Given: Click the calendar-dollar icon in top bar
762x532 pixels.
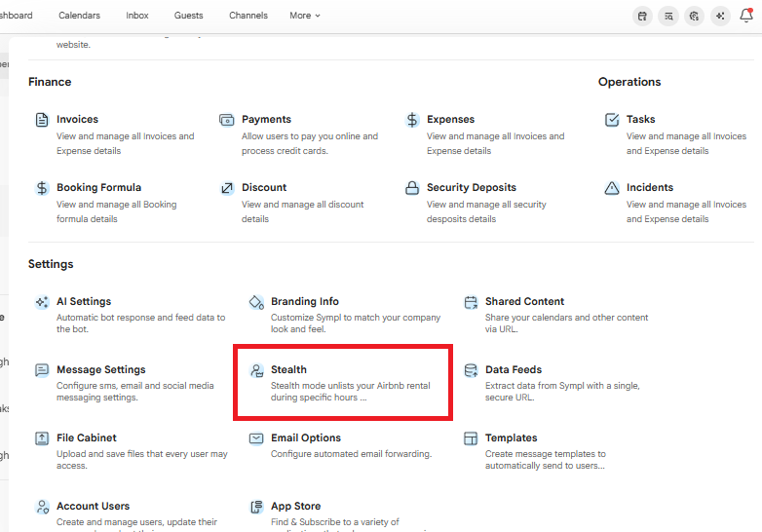Looking at the screenshot, I should pos(642,16).
